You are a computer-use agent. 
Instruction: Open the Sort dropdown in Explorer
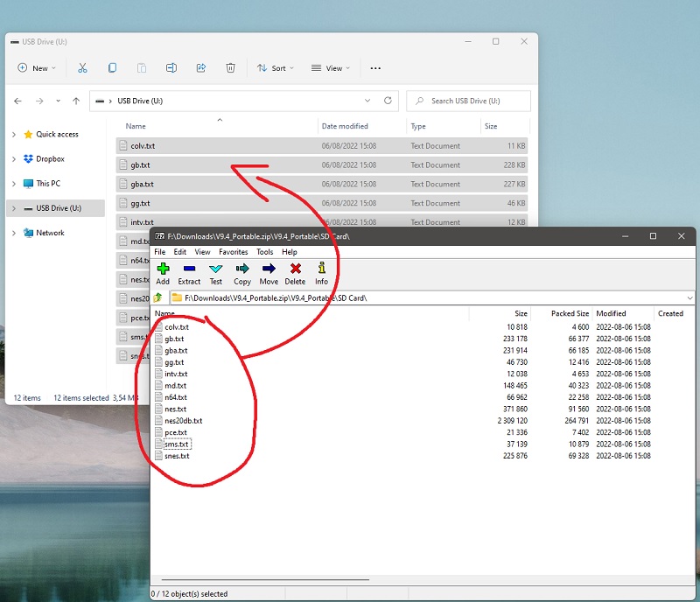276,68
